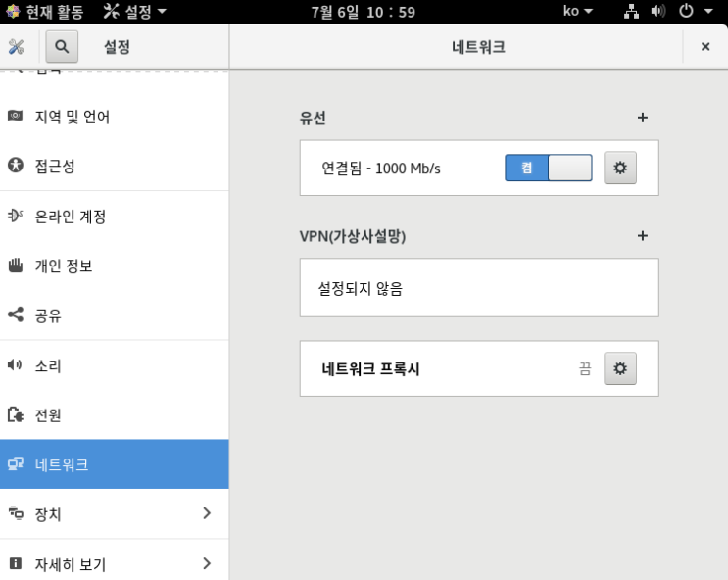Select 접근성 in sidebar

115,166
